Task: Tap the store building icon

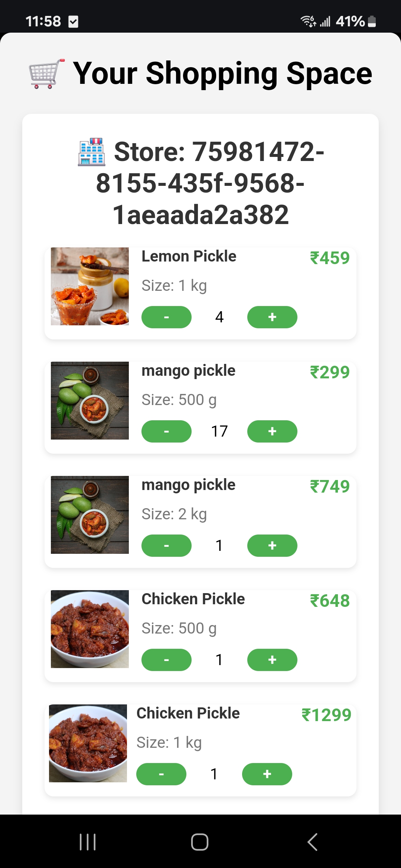Action: coord(91,152)
